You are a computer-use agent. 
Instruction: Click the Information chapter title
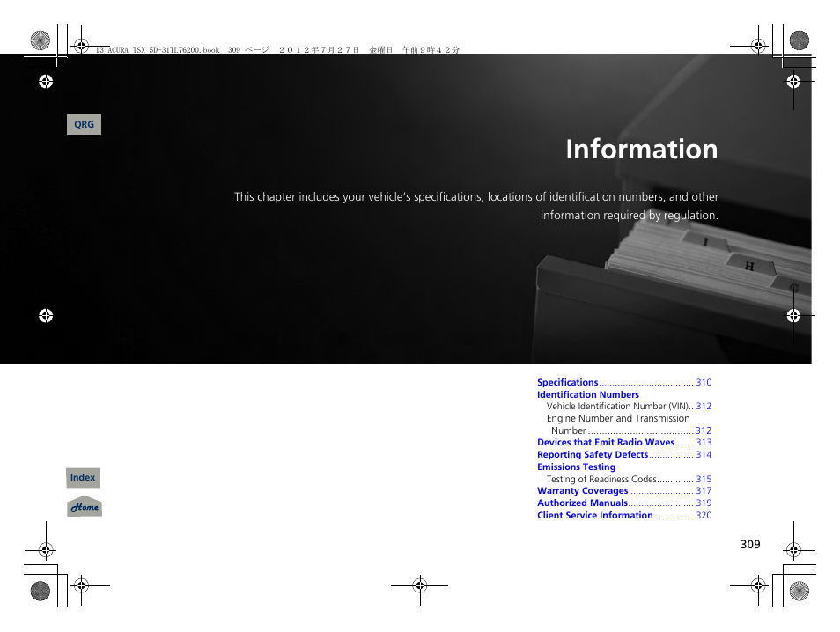coord(642,150)
